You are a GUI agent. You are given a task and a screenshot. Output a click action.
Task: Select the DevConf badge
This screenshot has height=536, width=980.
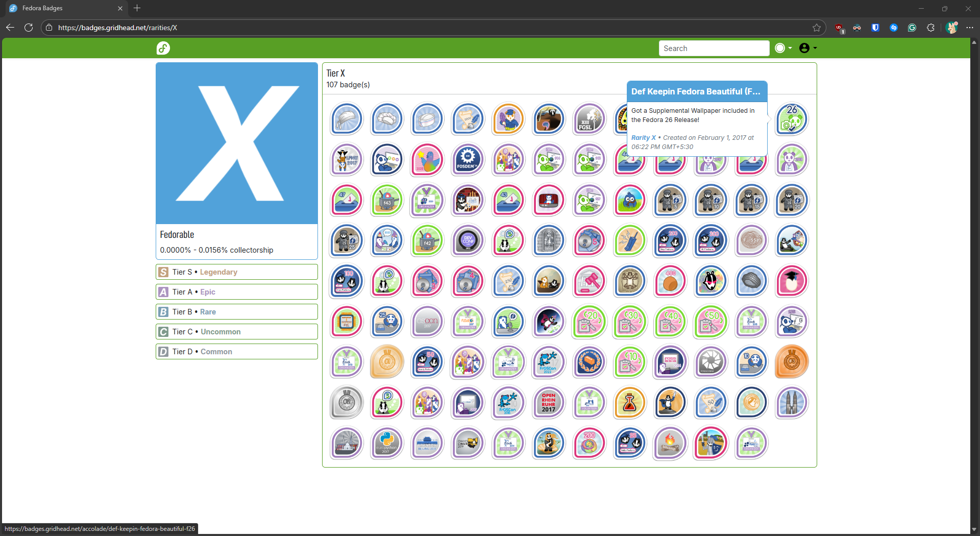click(x=468, y=240)
